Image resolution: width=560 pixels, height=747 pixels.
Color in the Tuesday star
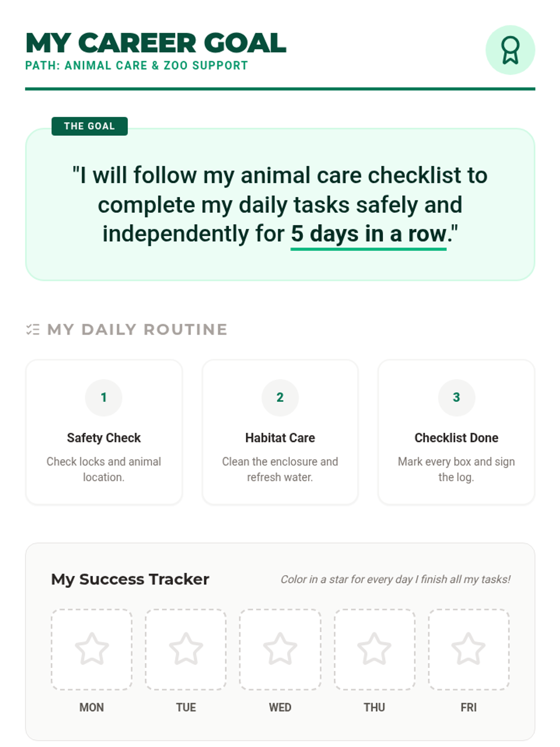(186, 649)
